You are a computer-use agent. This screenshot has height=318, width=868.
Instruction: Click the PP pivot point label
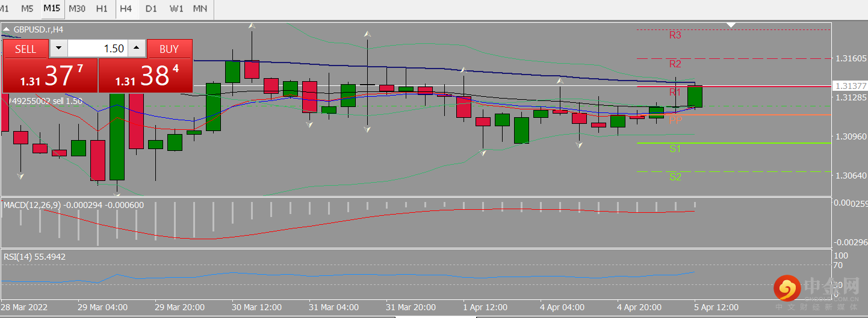(675, 120)
